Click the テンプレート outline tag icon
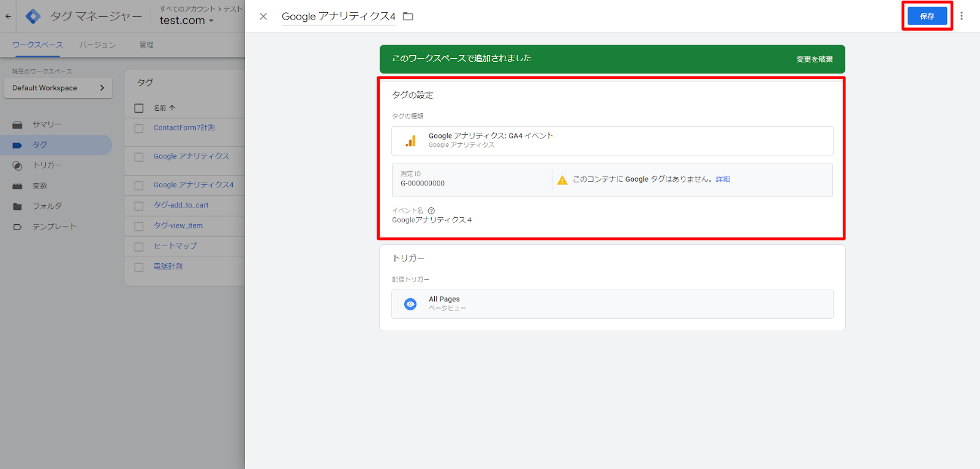980x469 pixels. 17,227
